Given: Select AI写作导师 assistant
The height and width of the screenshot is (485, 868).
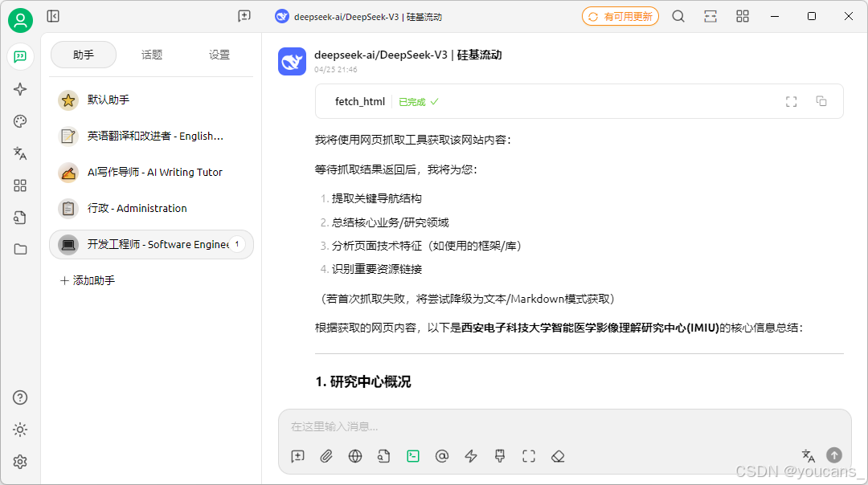Looking at the screenshot, I should coord(151,173).
